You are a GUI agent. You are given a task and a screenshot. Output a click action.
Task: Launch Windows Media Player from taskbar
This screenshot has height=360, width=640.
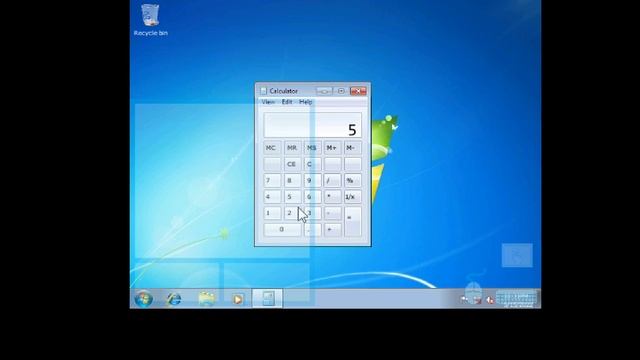238,299
